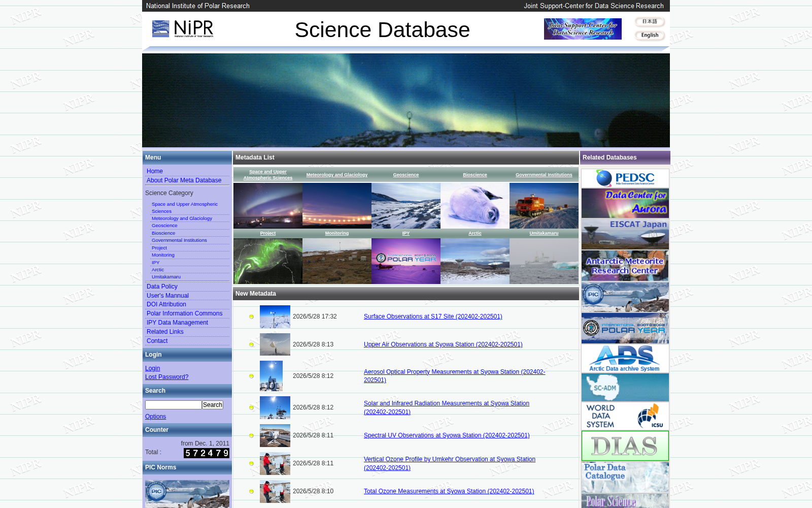Open the PEDSC related database logo
Viewport: 812px width, 508px height.
[625, 178]
